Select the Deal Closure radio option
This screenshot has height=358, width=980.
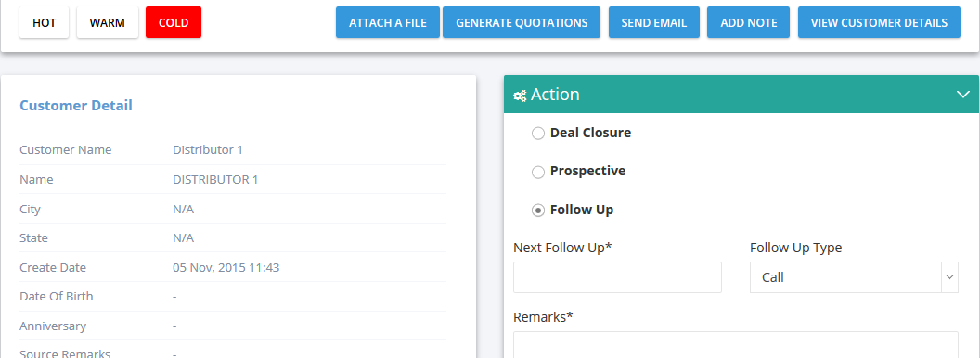(537, 133)
